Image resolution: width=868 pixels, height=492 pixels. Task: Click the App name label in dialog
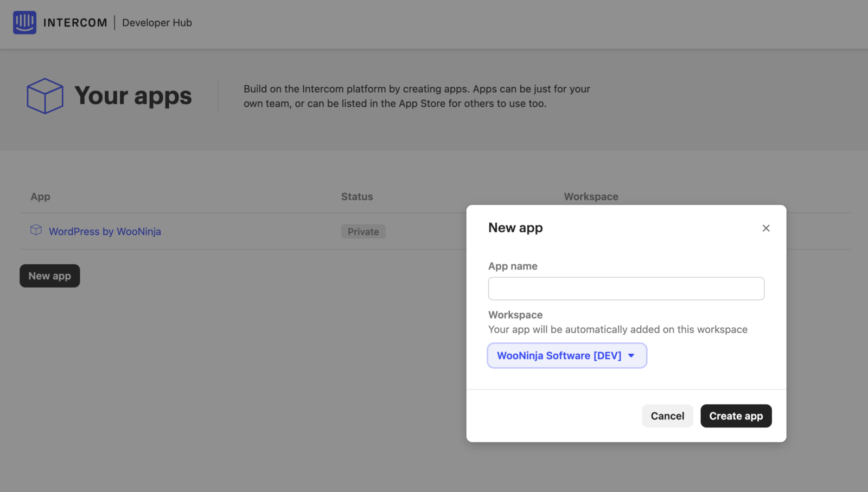pyautogui.click(x=513, y=266)
